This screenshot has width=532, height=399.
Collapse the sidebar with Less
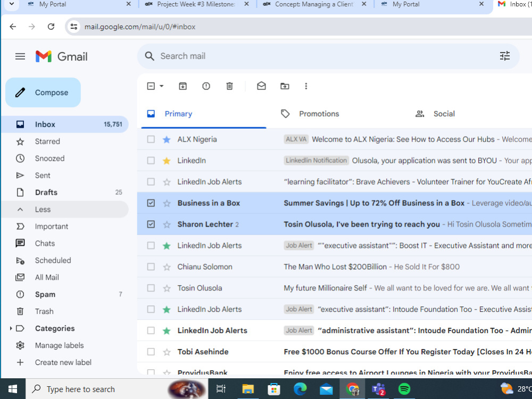tap(65, 209)
